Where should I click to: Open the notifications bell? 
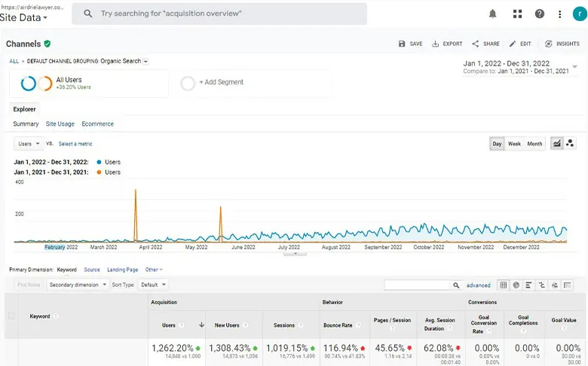(493, 14)
